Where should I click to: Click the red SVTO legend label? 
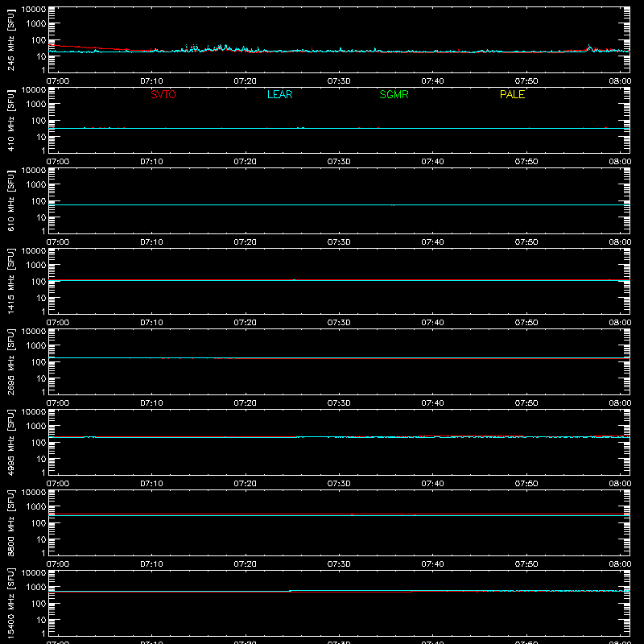pyautogui.click(x=163, y=94)
